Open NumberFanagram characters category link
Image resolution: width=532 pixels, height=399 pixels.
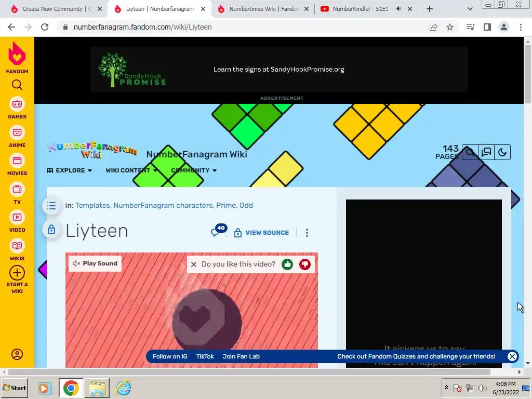(x=163, y=205)
